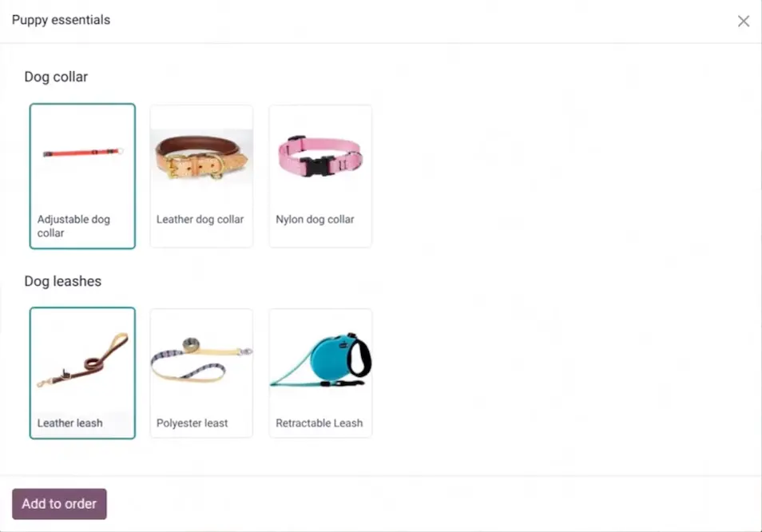
Task: Select the Adjustable dog collar card
Action: (x=82, y=176)
